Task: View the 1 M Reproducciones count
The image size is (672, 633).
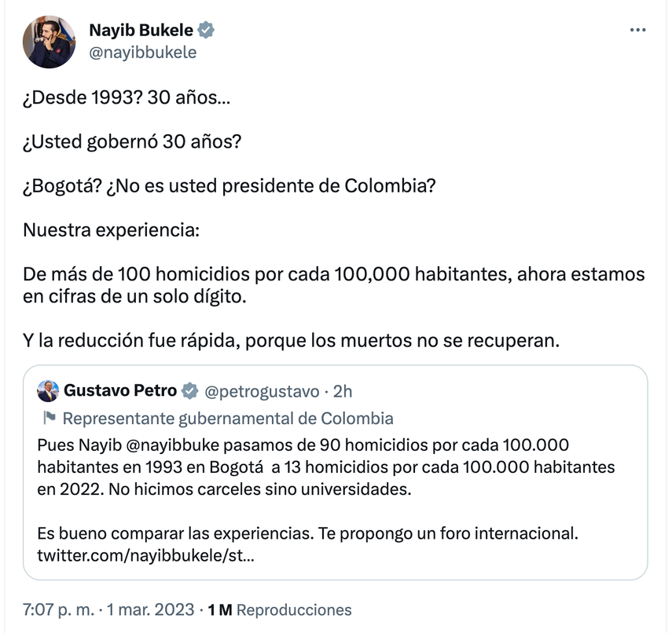Action: pos(279,609)
